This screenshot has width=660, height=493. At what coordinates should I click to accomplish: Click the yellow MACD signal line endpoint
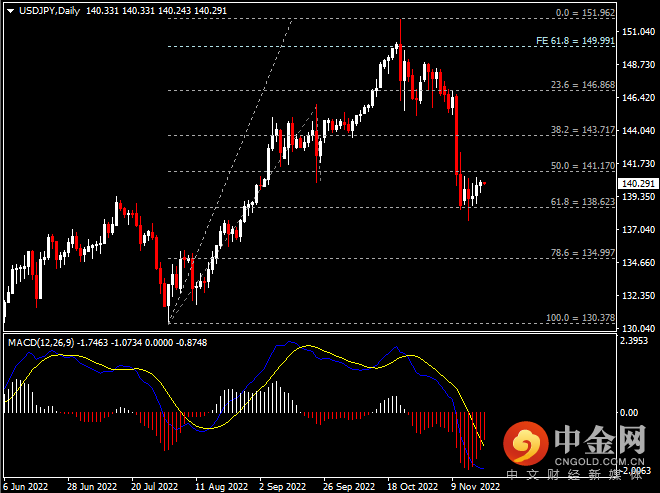click(x=483, y=445)
